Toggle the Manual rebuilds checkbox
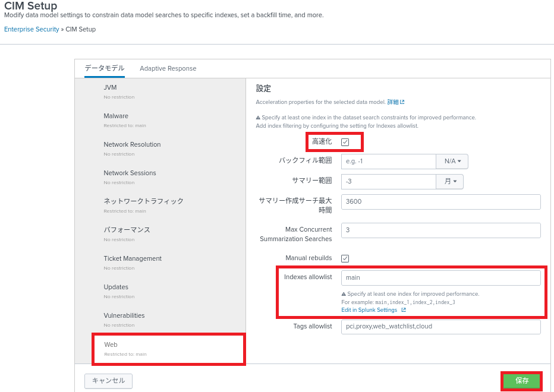Screen dimensions: 554x392 tap(345, 258)
